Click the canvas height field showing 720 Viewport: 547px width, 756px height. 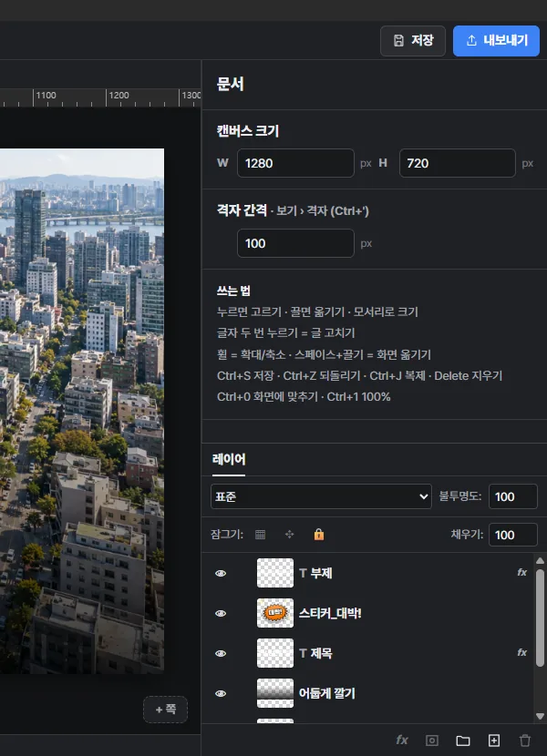point(458,163)
